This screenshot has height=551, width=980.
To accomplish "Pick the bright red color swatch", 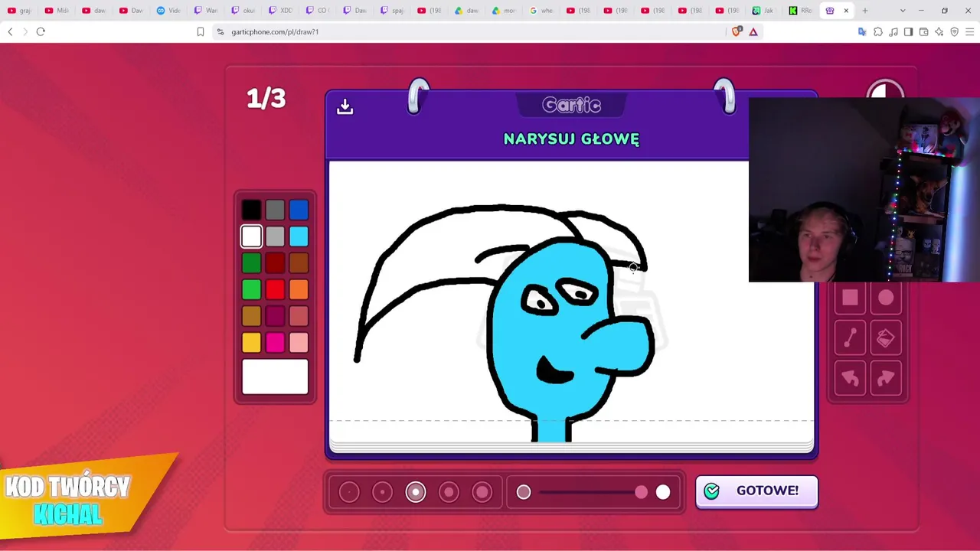I will pyautogui.click(x=275, y=289).
